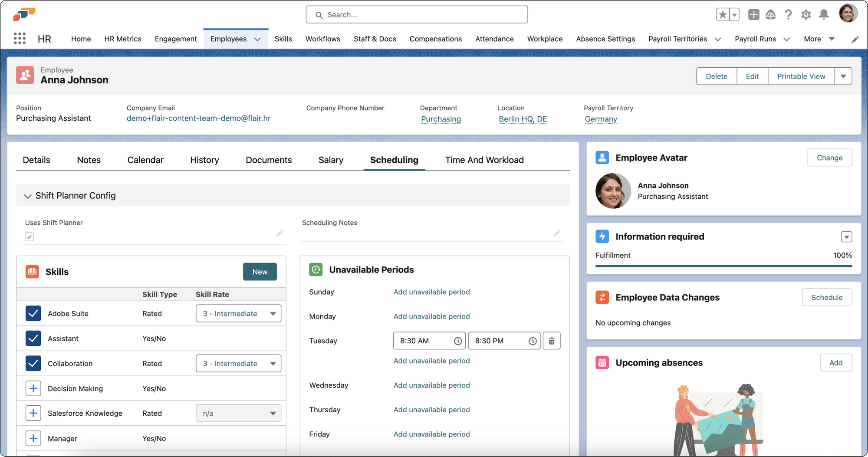The width and height of the screenshot is (868, 457).
Task: Add Decision Making skill with plus box
Action: [33, 388]
